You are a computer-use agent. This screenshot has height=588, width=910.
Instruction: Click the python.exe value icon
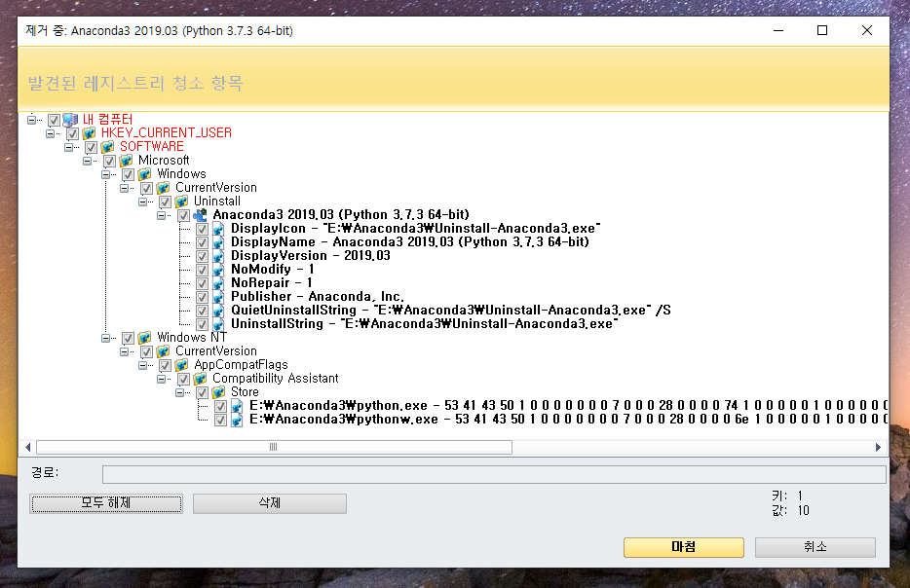tap(238, 406)
